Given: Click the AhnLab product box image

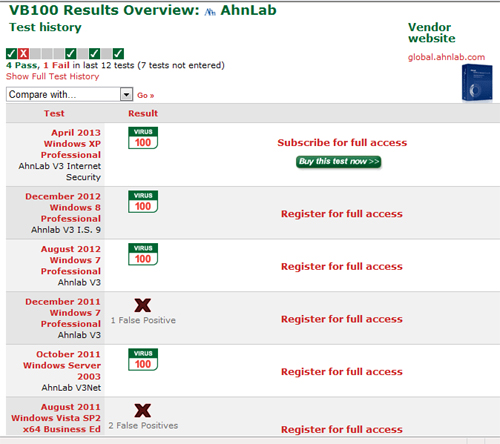Looking at the screenshot, I should point(477,83).
